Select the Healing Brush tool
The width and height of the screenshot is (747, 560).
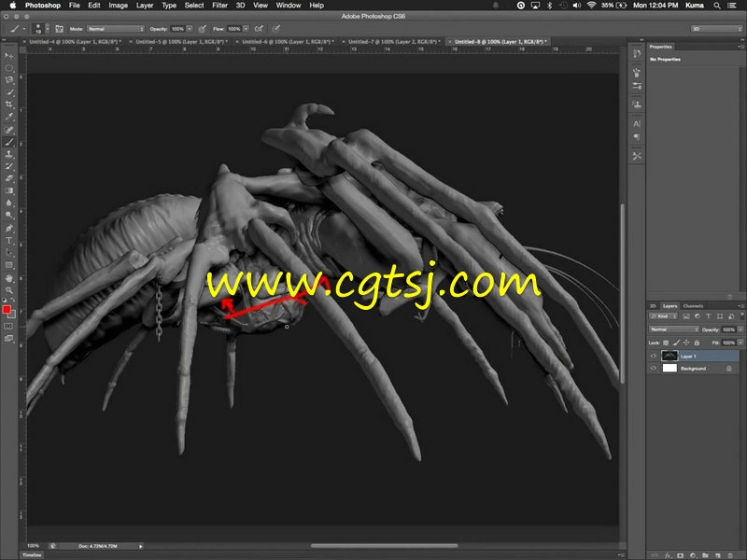point(8,130)
